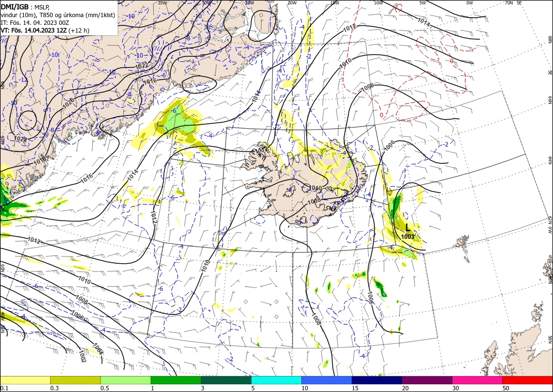The image size is (553, 392).
Task: Click the '(+12 h)' forecast offset text
Action: (x=79, y=30)
